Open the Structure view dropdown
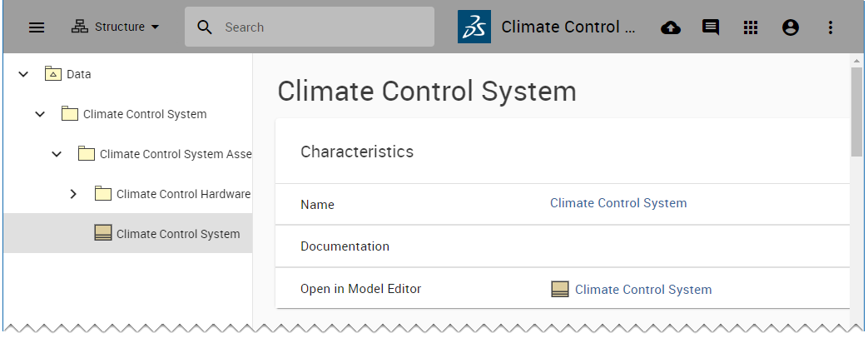 click(115, 27)
